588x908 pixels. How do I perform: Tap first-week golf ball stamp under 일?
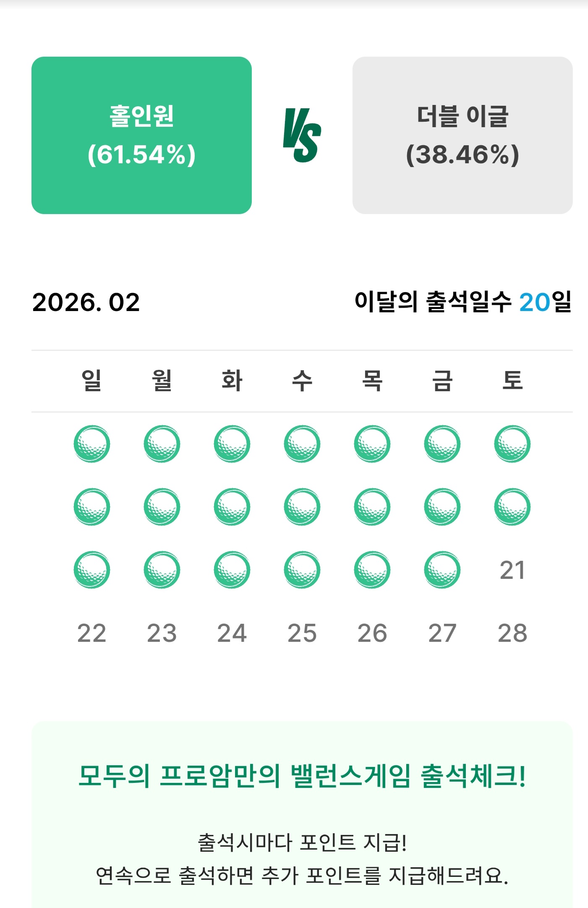click(x=92, y=444)
